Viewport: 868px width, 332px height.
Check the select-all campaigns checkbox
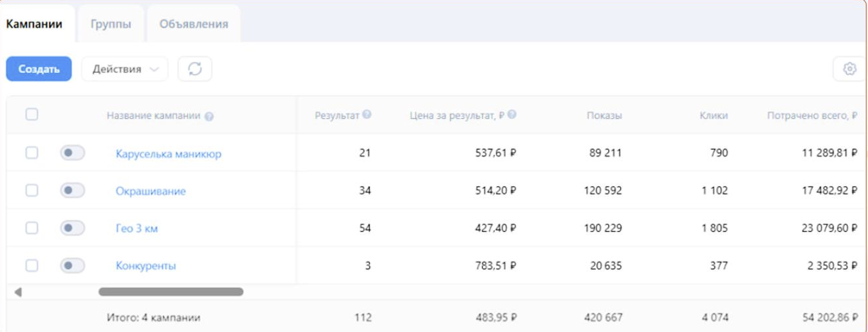click(x=32, y=114)
